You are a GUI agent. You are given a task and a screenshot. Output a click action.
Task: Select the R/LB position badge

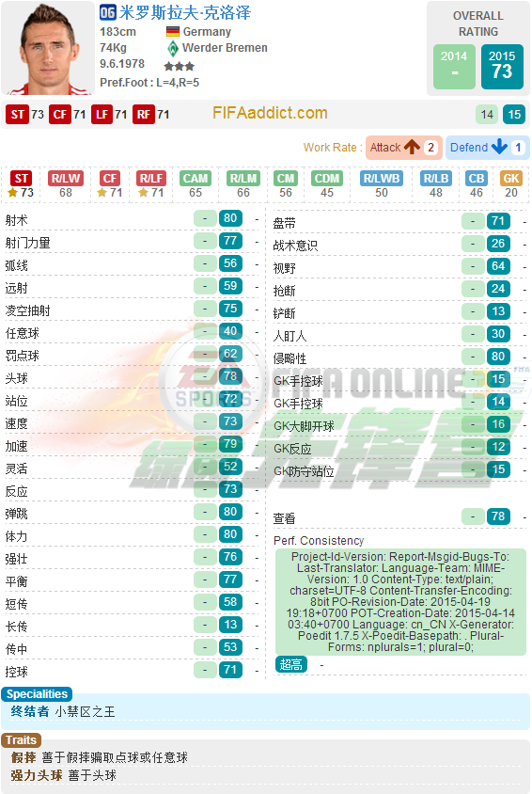click(436, 178)
